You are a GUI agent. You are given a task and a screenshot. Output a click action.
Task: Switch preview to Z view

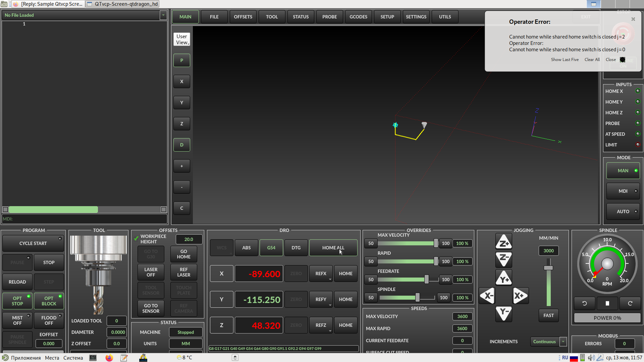pyautogui.click(x=182, y=124)
